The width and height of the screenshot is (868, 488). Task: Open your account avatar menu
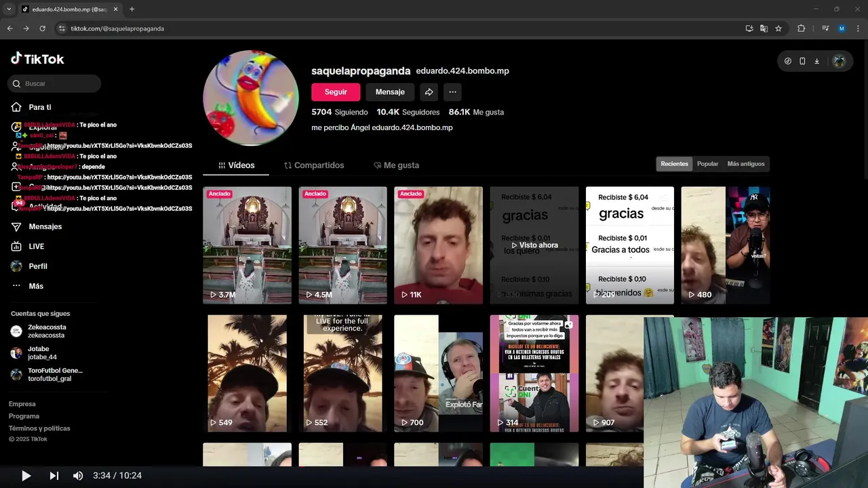point(839,61)
